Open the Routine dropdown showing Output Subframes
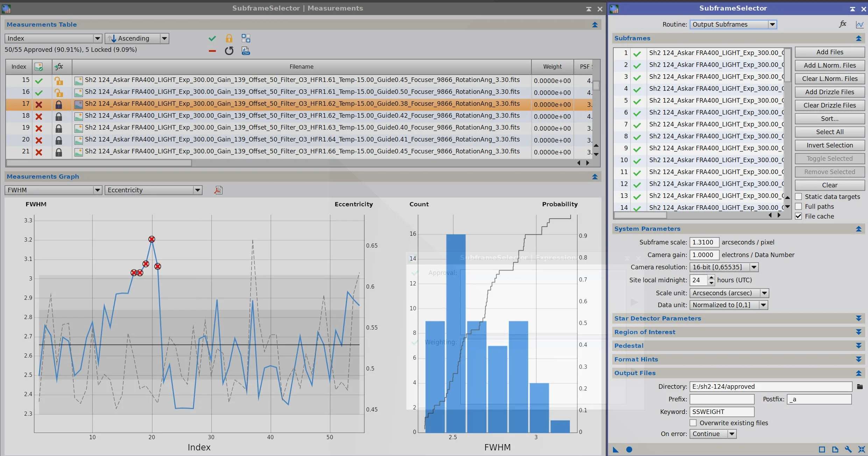This screenshot has width=868, height=456. [x=733, y=25]
